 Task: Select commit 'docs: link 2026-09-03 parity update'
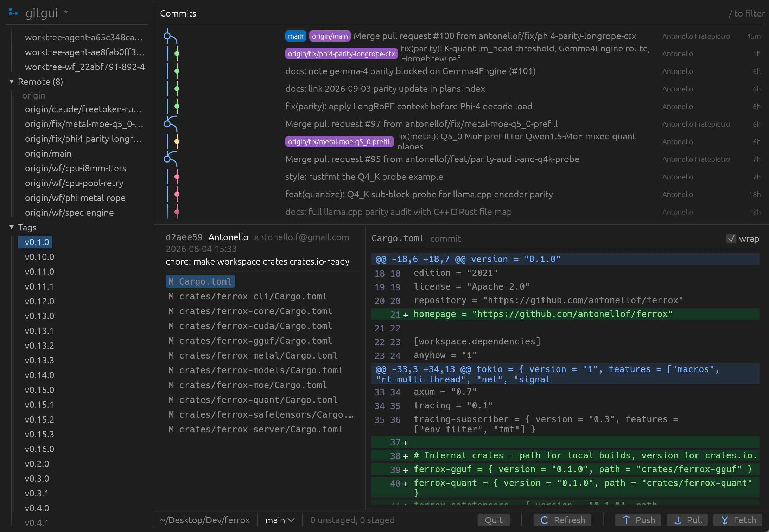385,89
